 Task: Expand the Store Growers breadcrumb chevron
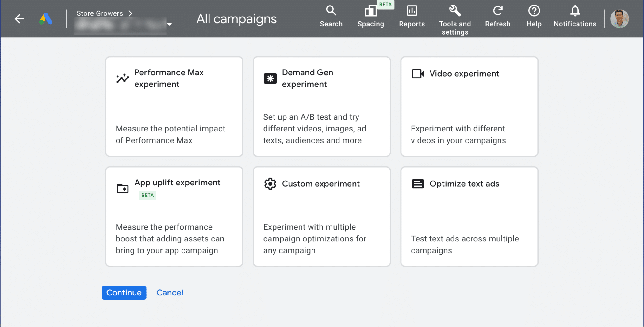click(x=131, y=13)
